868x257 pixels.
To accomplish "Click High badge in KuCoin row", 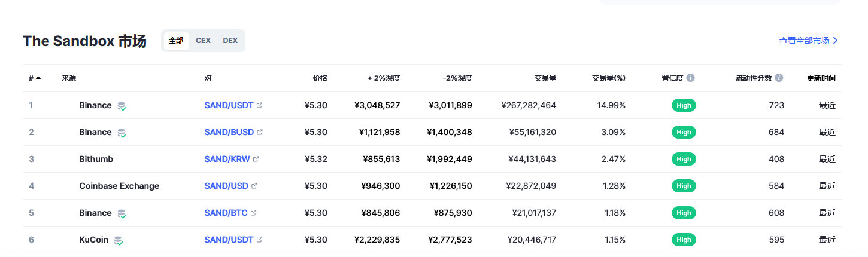I will pyautogui.click(x=684, y=240).
